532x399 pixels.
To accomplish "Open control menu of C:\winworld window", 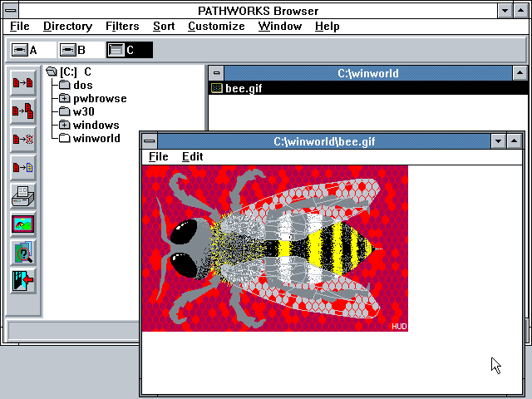I will [x=216, y=73].
